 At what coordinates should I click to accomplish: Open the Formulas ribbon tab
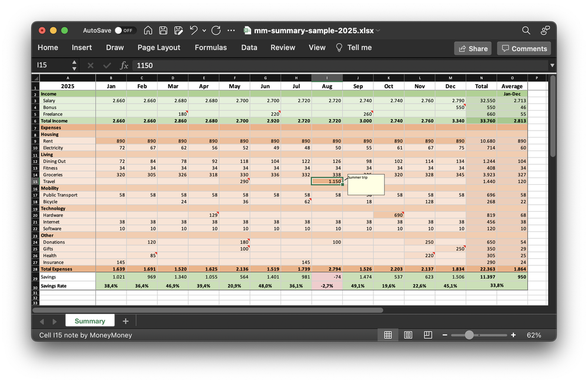click(211, 48)
